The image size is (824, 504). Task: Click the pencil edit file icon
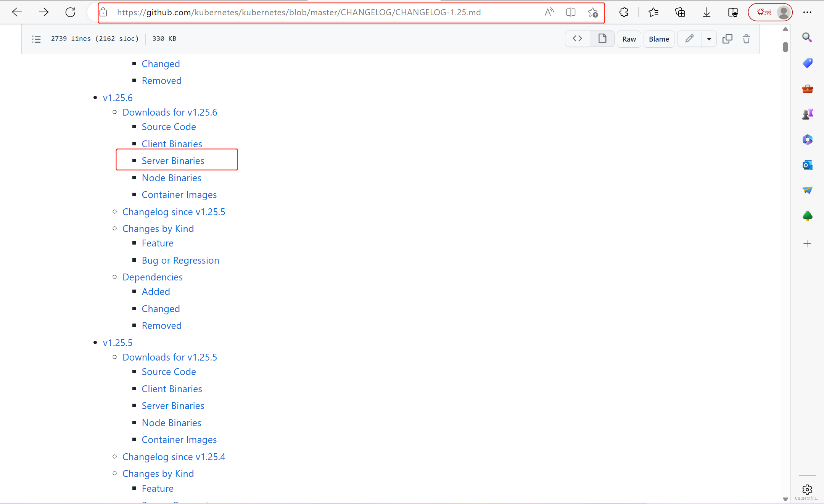(x=689, y=39)
